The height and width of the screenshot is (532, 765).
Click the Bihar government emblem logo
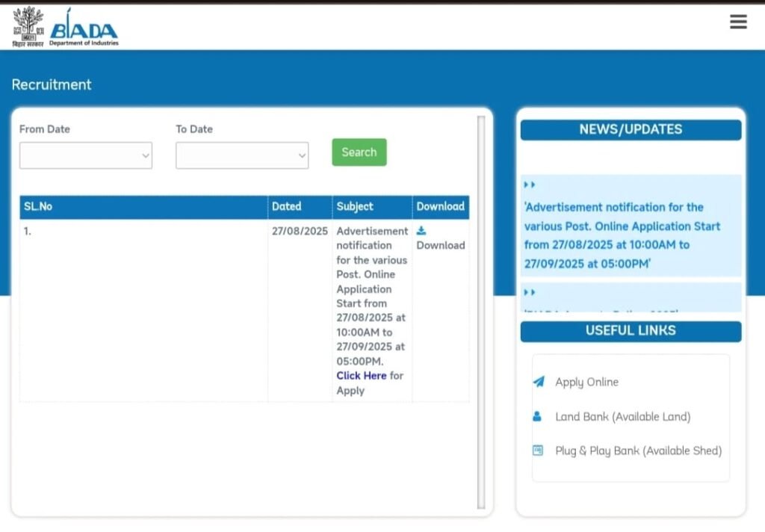28,27
